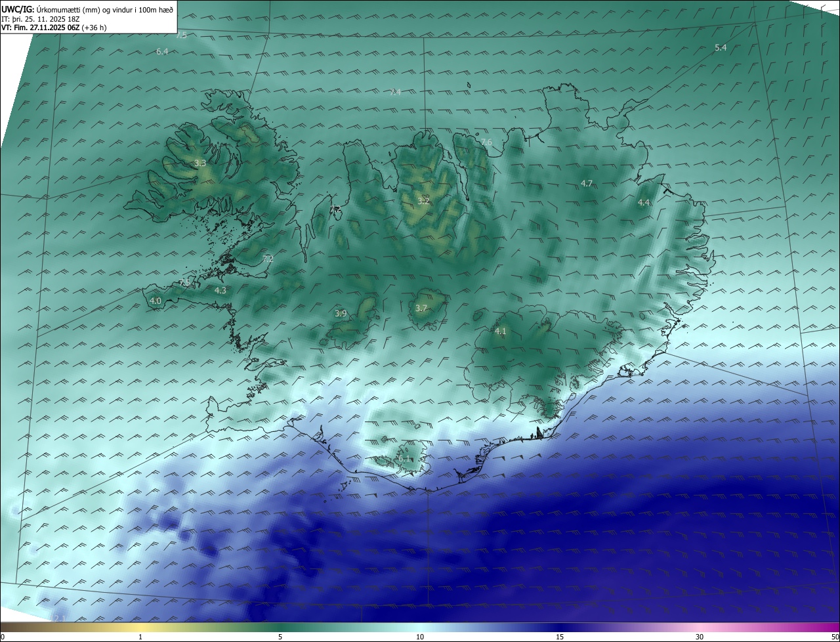Click the 3.7 value label on the map
This screenshot has width=840, height=642.
pos(421,308)
